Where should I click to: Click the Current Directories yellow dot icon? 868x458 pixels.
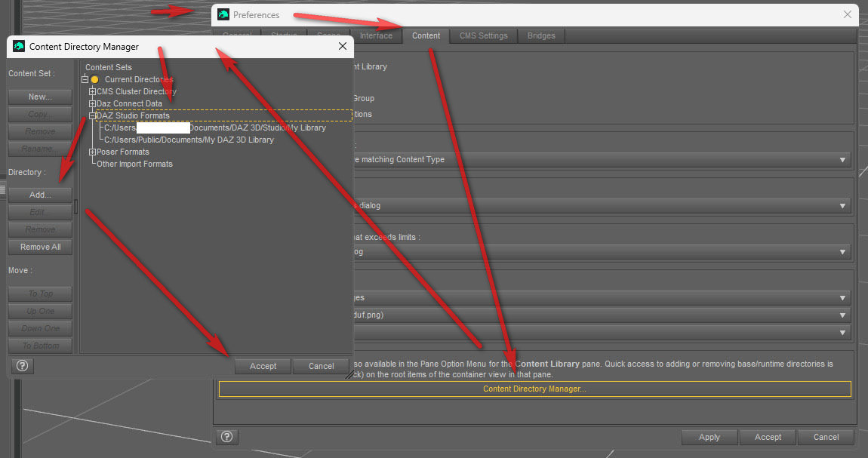coord(95,79)
